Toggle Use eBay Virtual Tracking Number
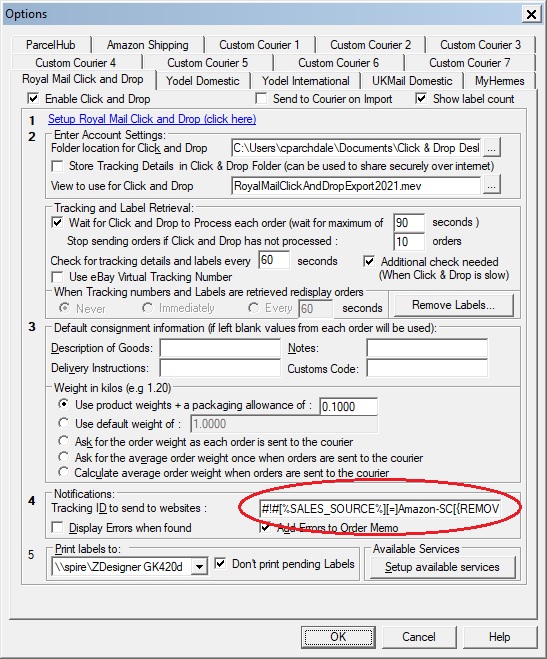Screen dimensions: 547x659 tap(57, 277)
